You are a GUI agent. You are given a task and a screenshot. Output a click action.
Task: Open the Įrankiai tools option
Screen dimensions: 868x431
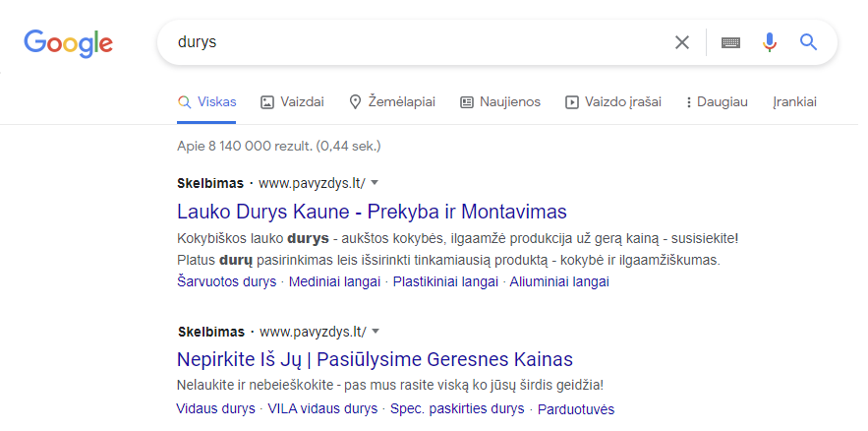tap(795, 102)
